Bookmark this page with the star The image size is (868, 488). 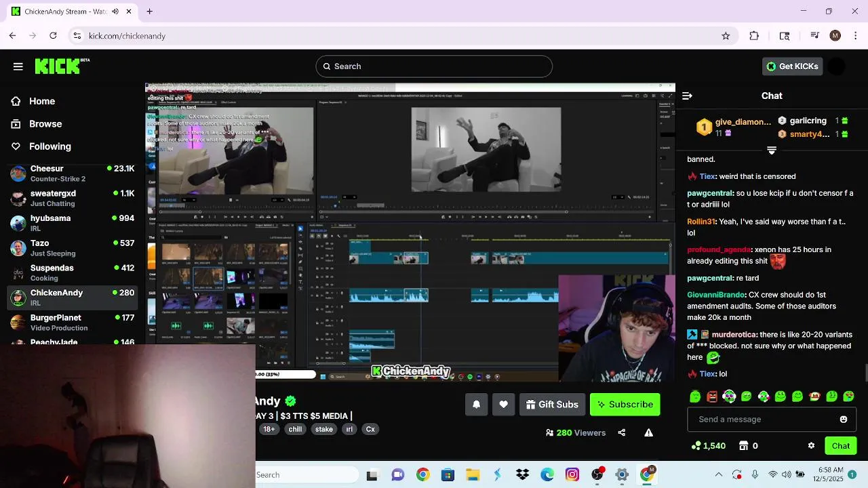tap(726, 36)
